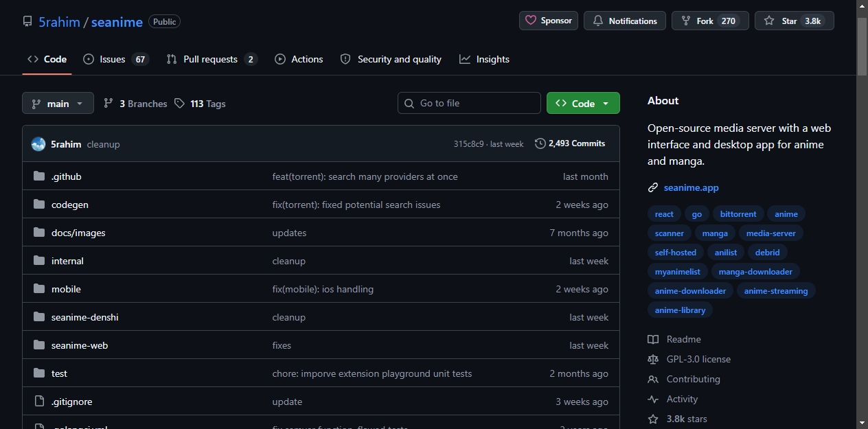The image size is (868, 429).
Task: Open the GPL-3.0 license link
Action: click(698, 359)
